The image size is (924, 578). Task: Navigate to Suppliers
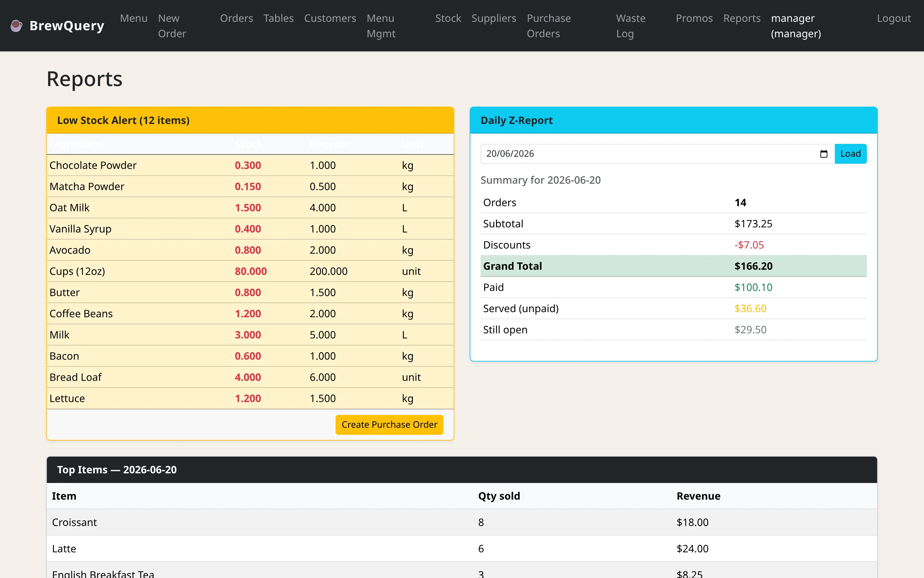click(494, 18)
